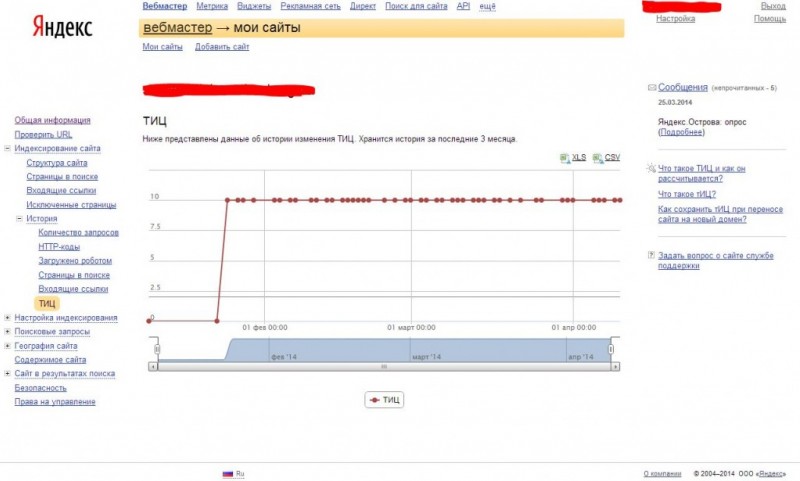Go to вебмастер breadcrumb link
This screenshot has width=800, height=481.
(178, 28)
